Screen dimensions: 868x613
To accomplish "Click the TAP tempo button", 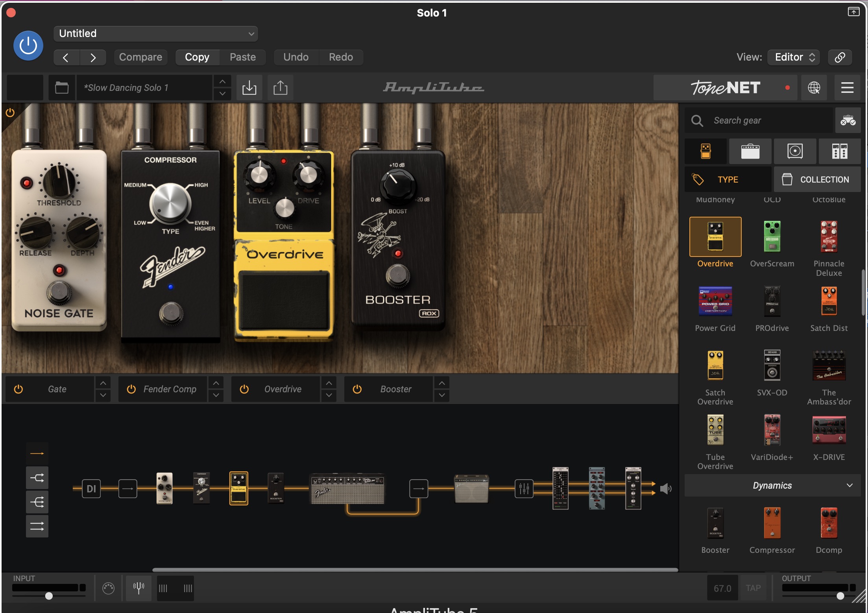I will 753,588.
